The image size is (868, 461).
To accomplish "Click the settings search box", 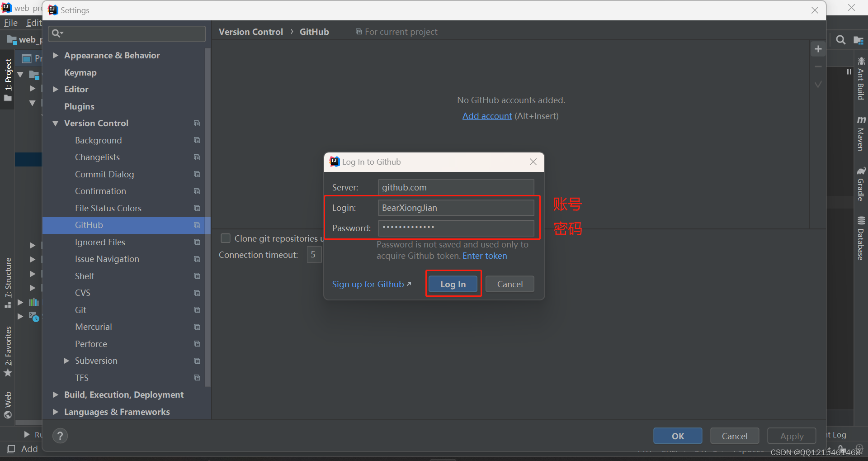I will tap(127, 33).
